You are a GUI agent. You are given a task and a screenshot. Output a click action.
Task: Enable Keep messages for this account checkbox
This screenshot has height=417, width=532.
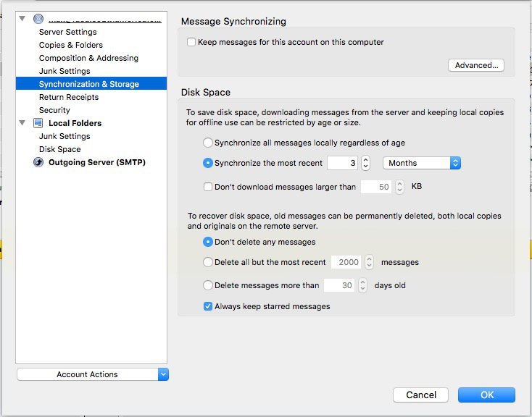191,42
